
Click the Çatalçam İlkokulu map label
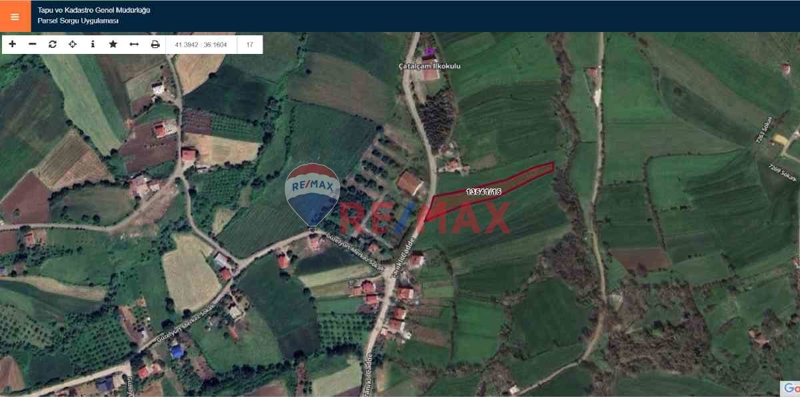(430, 67)
